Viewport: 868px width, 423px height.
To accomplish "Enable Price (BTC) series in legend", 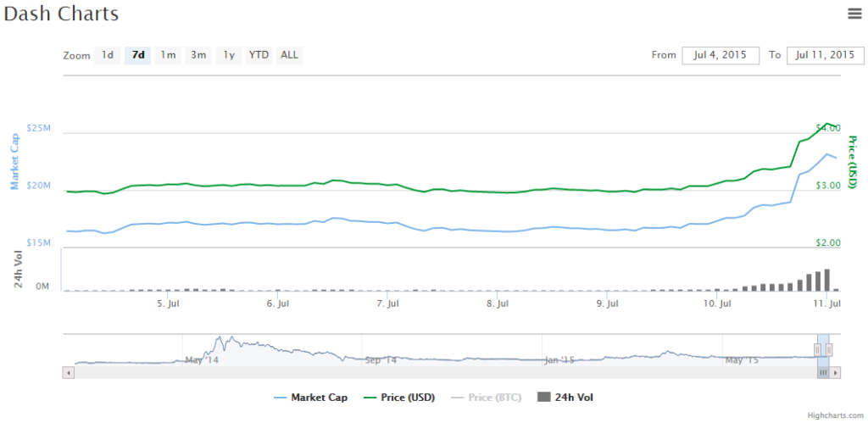I will coord(487,398).
